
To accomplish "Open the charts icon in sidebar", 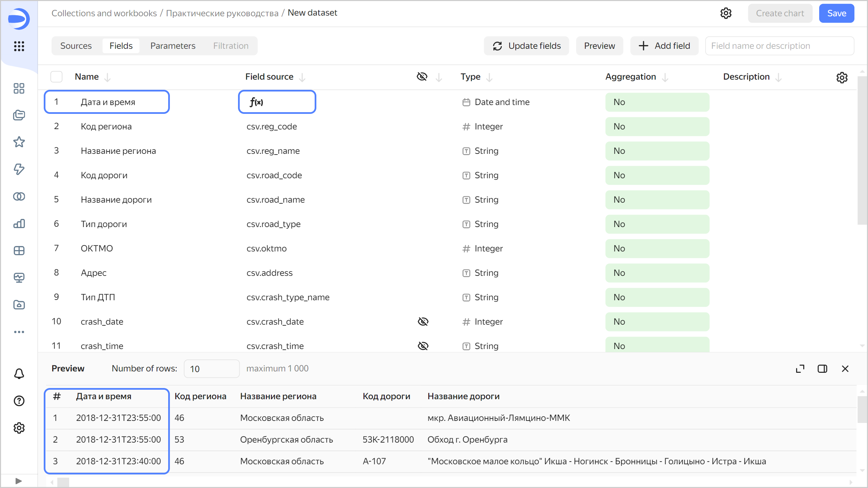I will point(19,224).
